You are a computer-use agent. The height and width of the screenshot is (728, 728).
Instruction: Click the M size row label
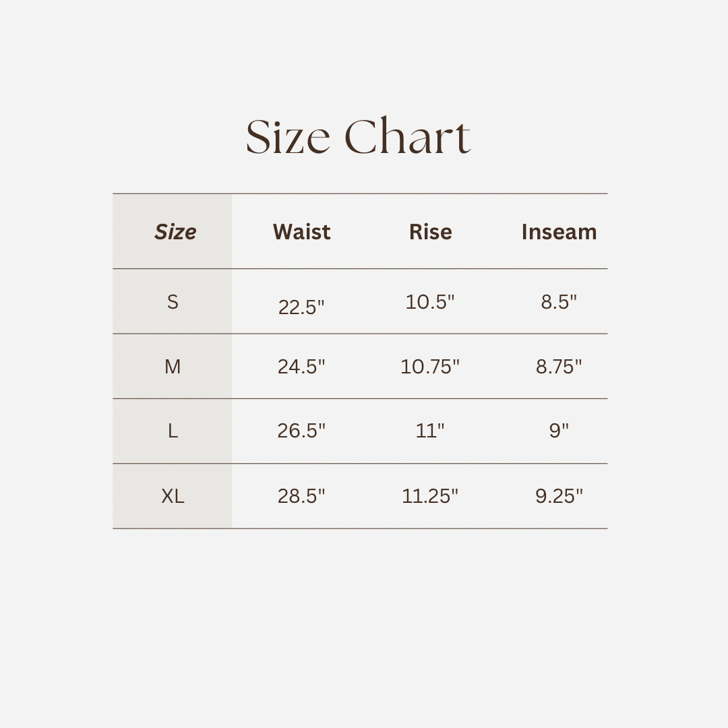[x=173, y=367]
